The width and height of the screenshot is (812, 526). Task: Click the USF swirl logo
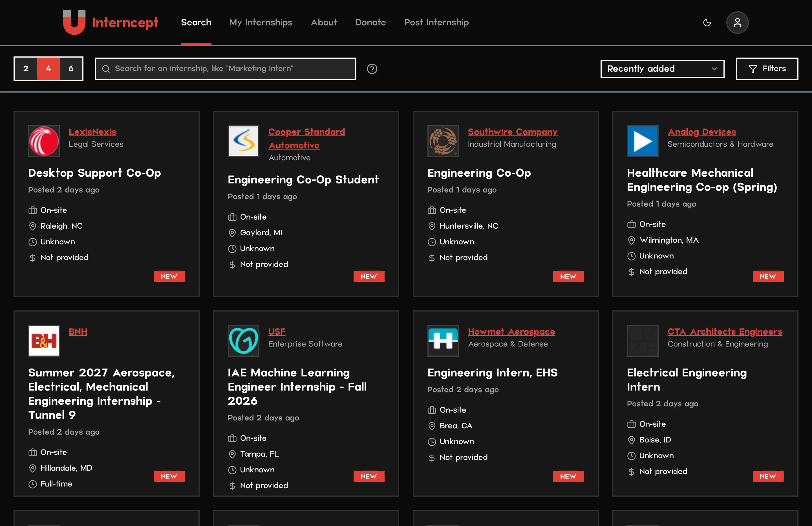(x=244, y=341)
